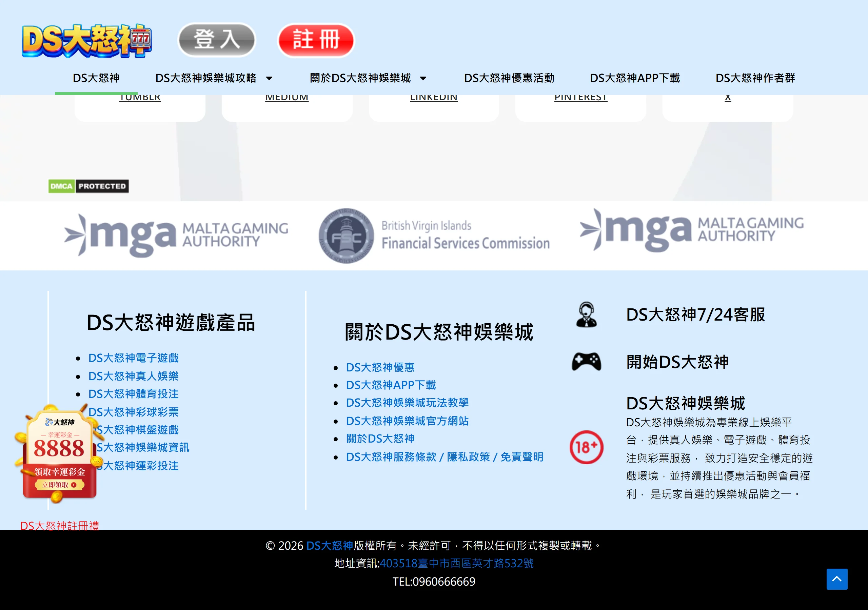The image size is (868, 610).
Task: Click the game controller icon
Action: pos(586,362)
